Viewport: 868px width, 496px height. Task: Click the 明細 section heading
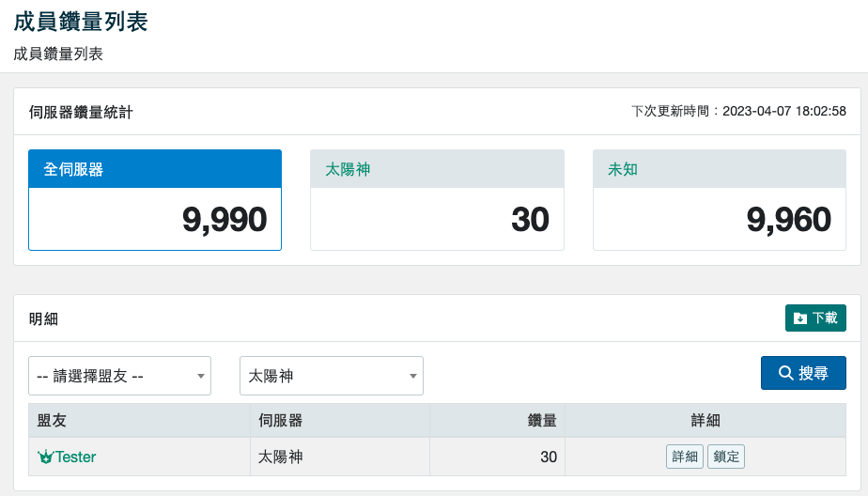(43, 318)
